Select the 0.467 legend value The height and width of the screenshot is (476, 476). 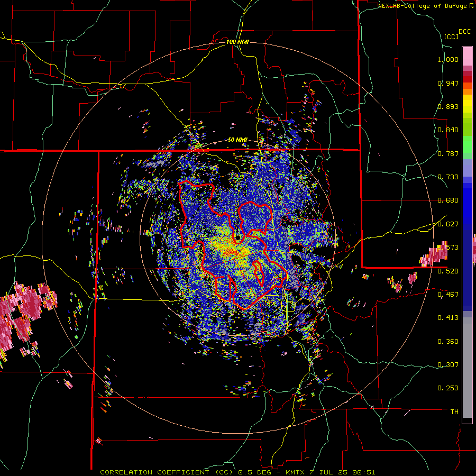(448, 294)
